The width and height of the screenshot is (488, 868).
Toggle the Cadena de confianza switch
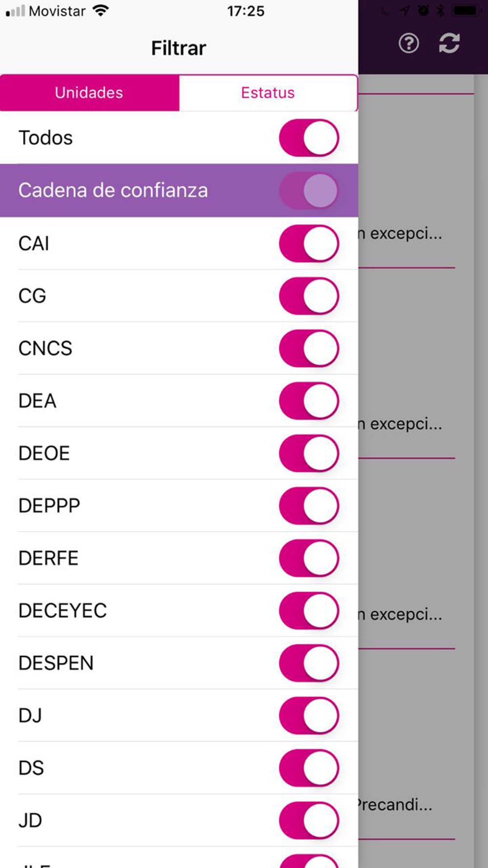click(x=309, y=190)
